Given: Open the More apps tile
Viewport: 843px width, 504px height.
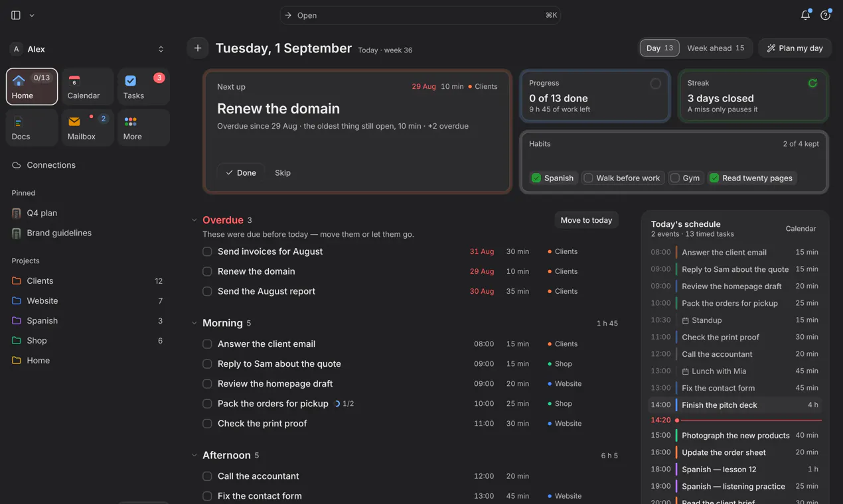Looking at the screenshot, I should click(x=143, y=127).
